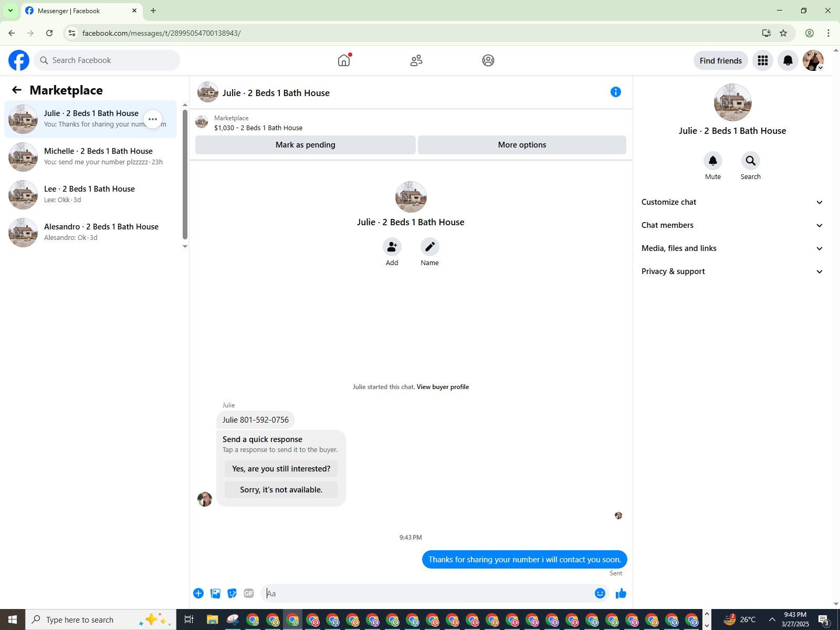840x630 pixels.
Task: Open the Chrome three-dot menu
Action: (828, 33)
